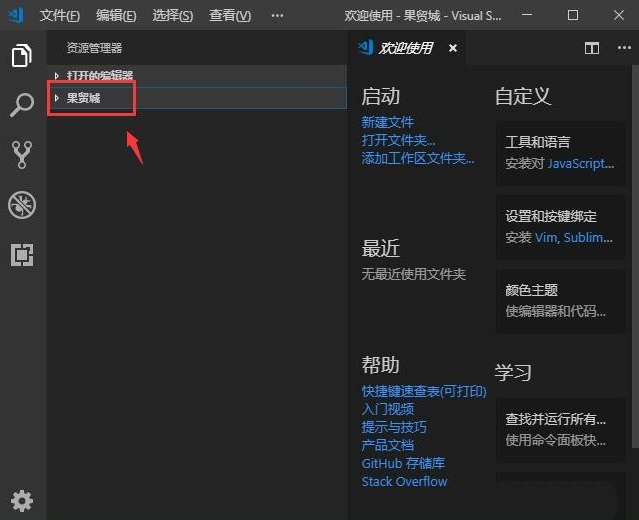Expand the 果贸城 folder section
Image resolution: width=639 pixels, height=520 pixels.
point(197,98)
